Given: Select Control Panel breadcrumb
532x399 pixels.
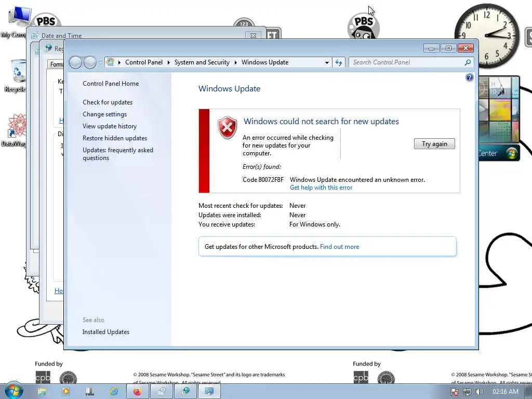Looking at the screenshot, I should (144, 62).
